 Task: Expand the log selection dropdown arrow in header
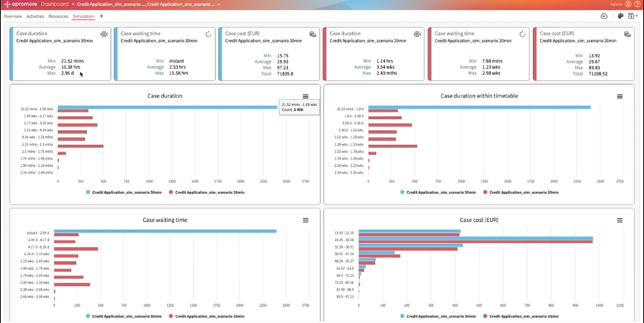click(x=219, y=4)
